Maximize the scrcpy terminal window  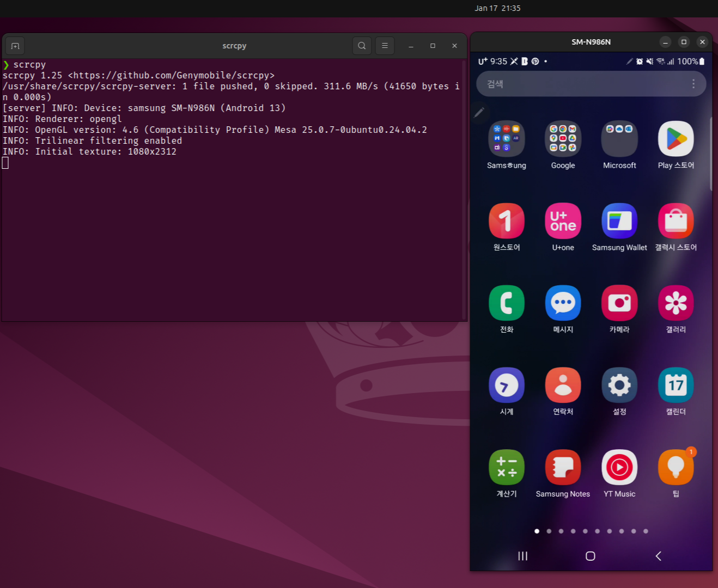coord(433,46)
